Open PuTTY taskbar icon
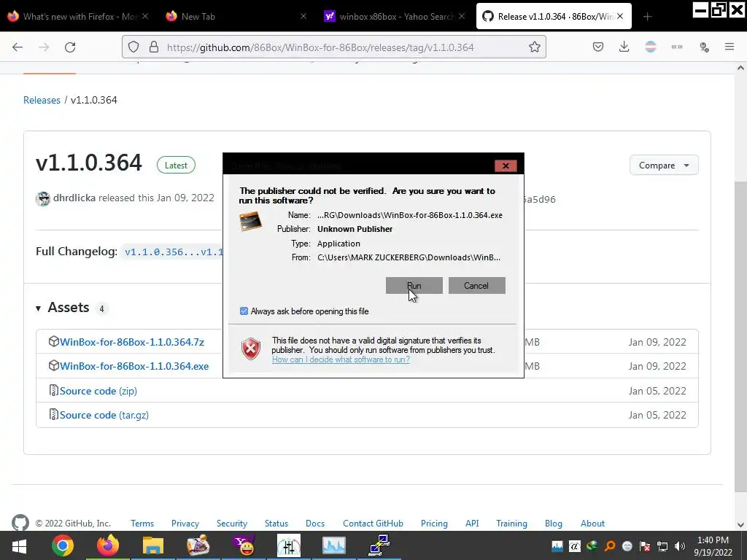This screenshot has height=560, width=747. 379,545
